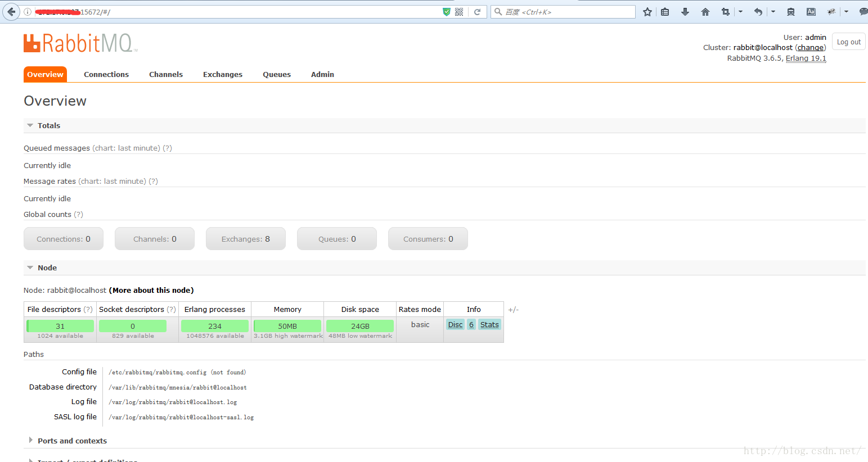The width and height of the screenshot is (868, 462).
Task: Click the Exchanges: 8 count button
Action: 246,239
